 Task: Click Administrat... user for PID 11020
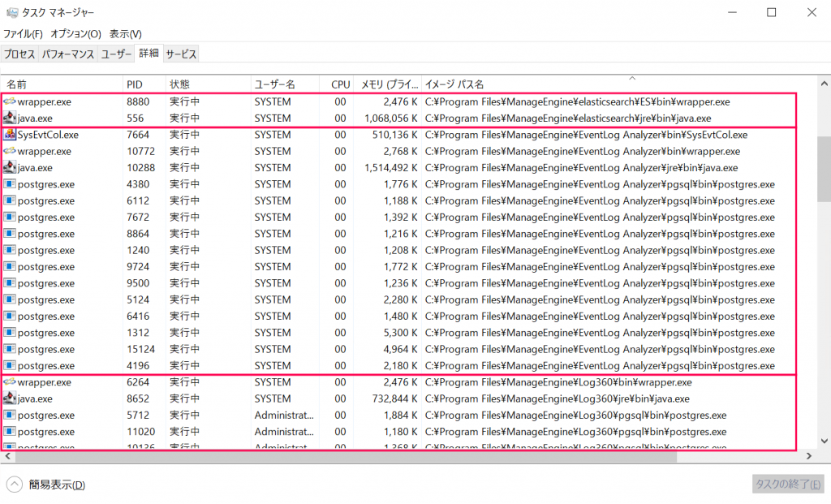tap(284, 432)
